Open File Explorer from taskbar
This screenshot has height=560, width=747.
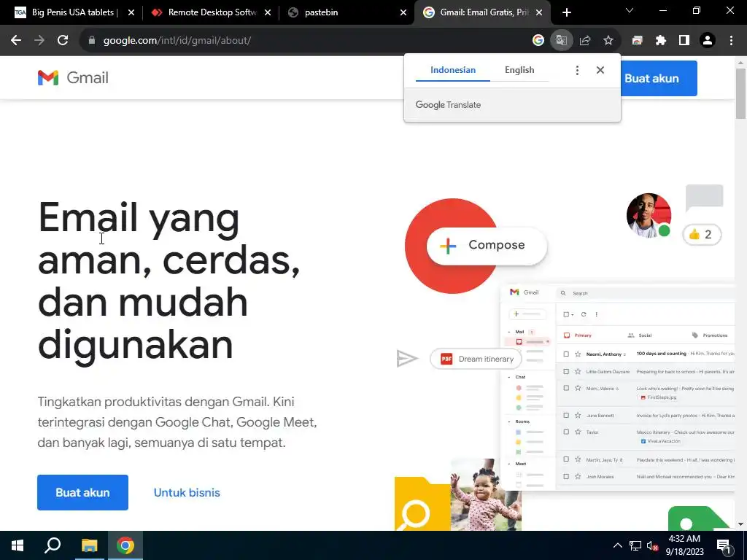pos(89,545)
